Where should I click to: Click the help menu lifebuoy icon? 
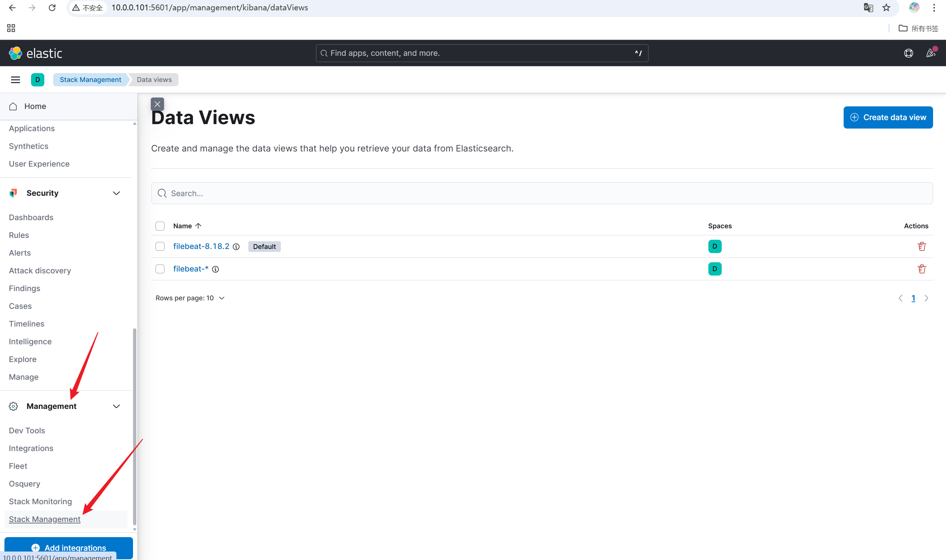(908, 53)
